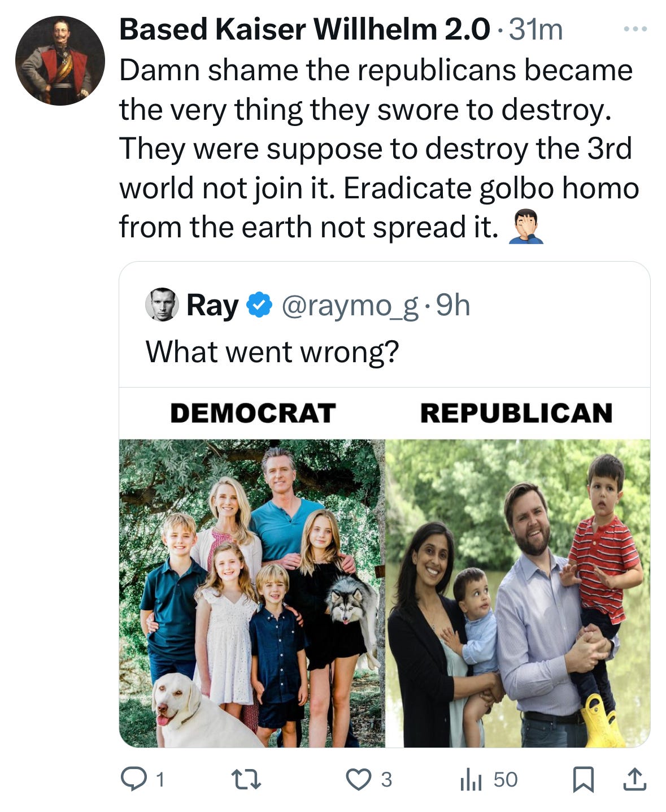Screen dimensions: 666x812
Task: Open the reply comment icon
Action: [134, 779]
